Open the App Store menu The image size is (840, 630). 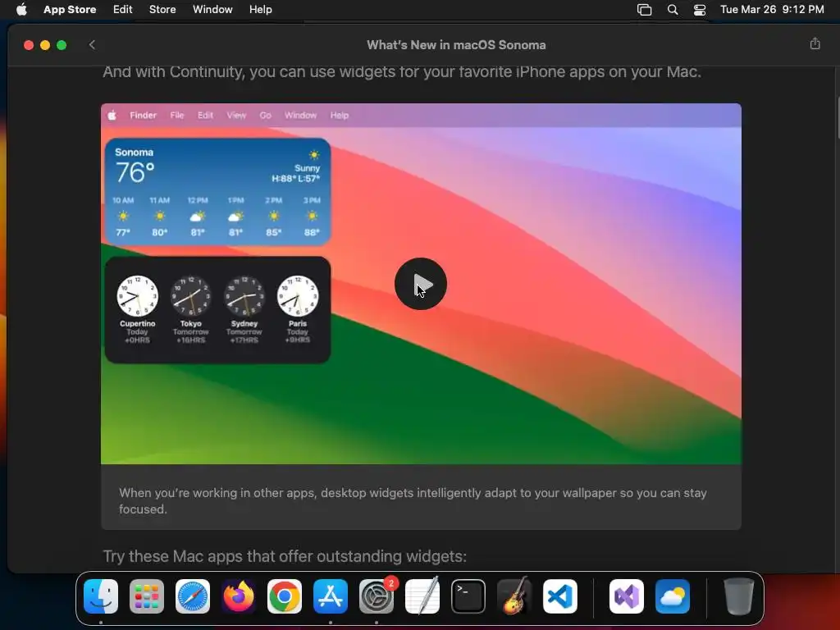coord(70,10)
